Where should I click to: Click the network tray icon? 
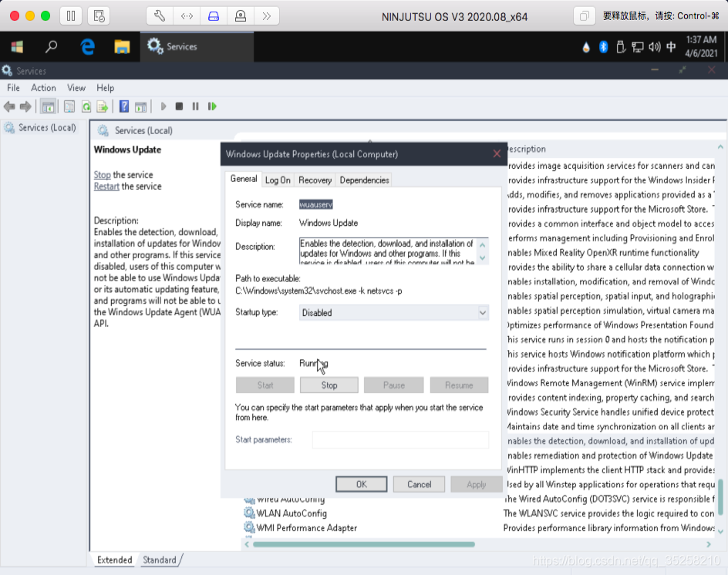[638, 47]
